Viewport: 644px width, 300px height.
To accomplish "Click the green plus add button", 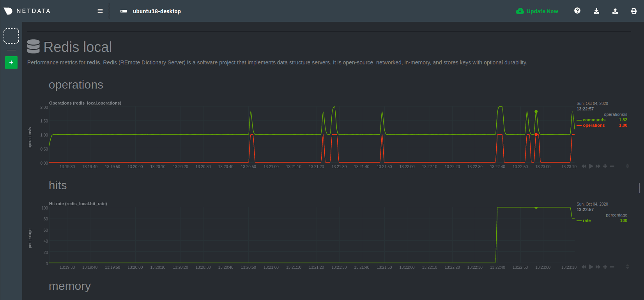I will pyautogui.click(x=11, y=62).
